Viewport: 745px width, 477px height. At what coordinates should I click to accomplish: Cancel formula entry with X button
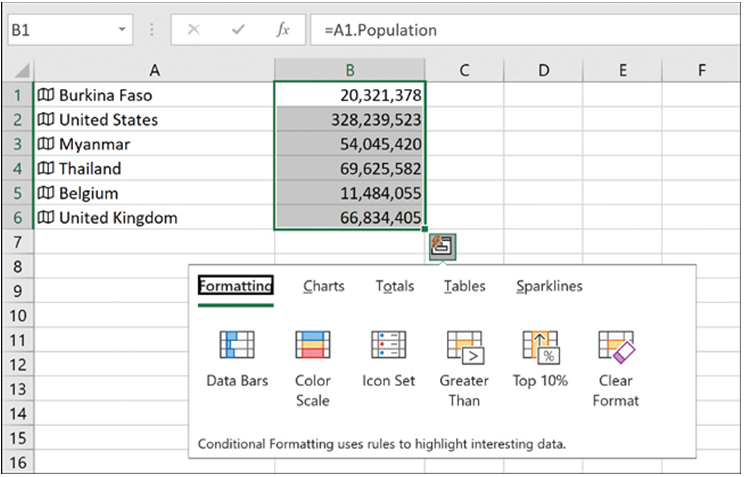point(193,30)
